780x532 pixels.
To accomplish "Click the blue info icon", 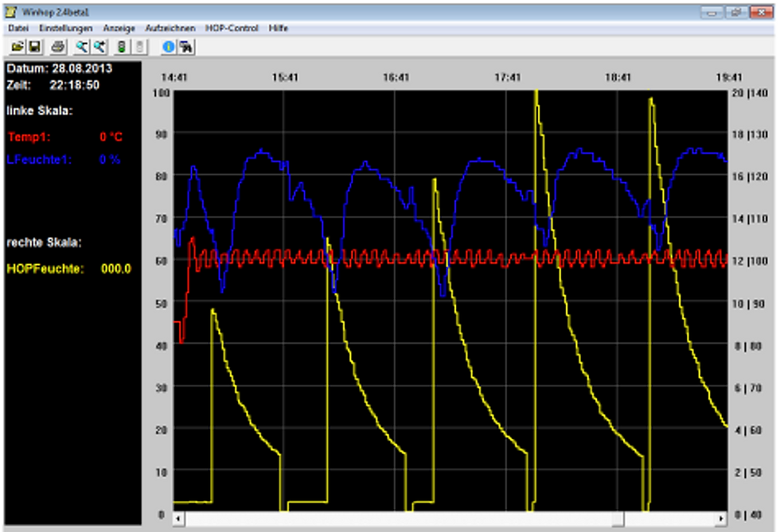I will tap(169, 47).
